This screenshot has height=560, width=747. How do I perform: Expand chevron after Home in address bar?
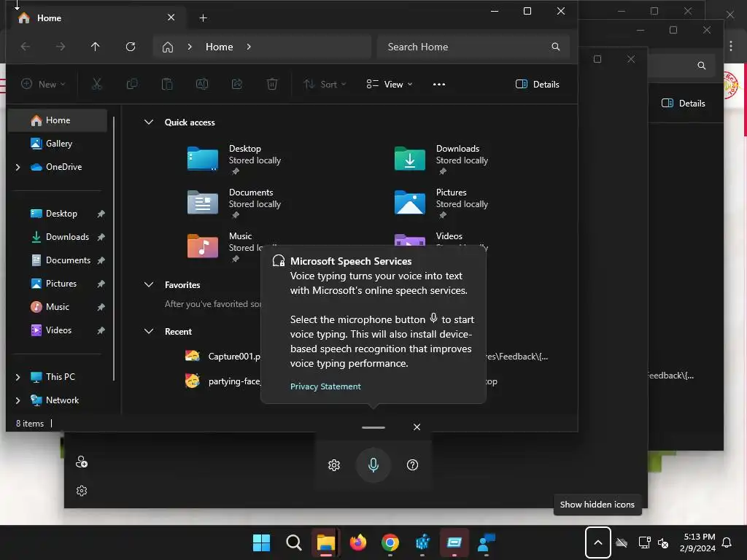[x=249, y=47]
